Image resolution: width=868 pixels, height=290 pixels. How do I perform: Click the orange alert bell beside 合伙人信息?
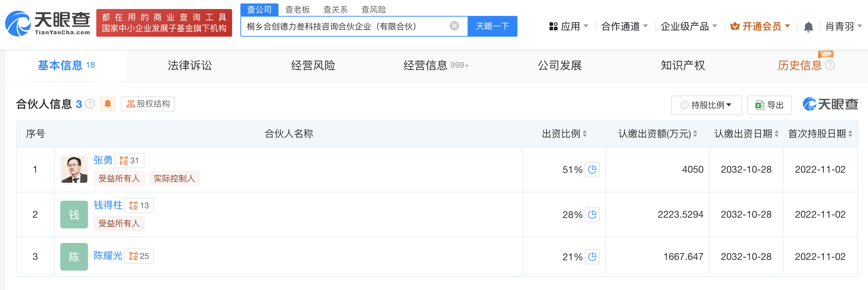tap(108, 104)
